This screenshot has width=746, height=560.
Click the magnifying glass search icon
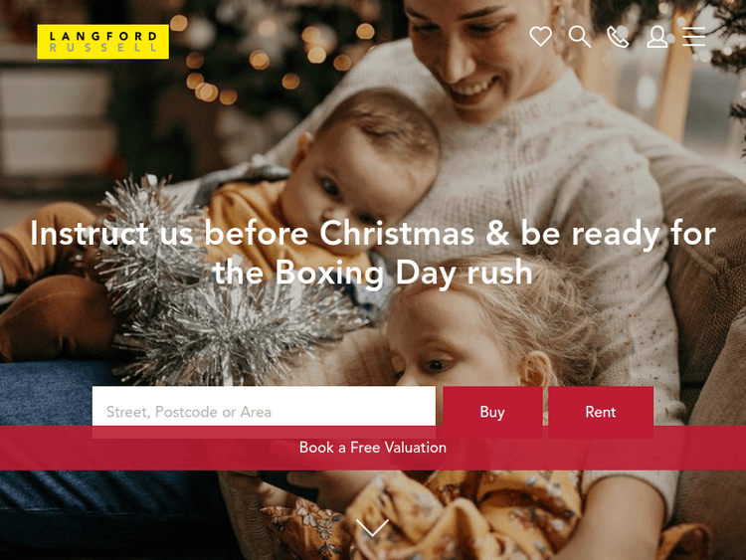tap(580, 37)
